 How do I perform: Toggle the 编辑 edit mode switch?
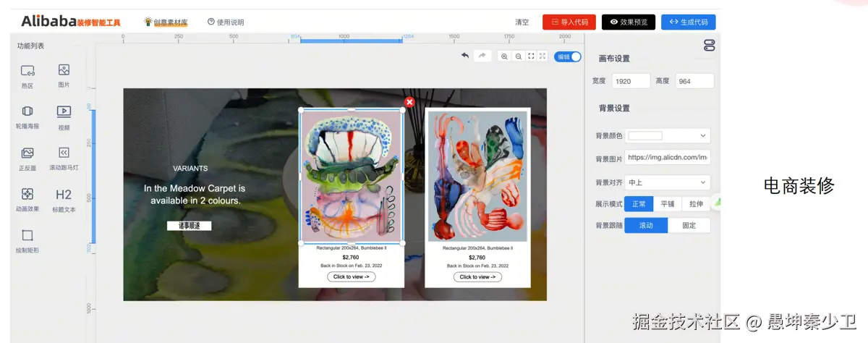568,56
